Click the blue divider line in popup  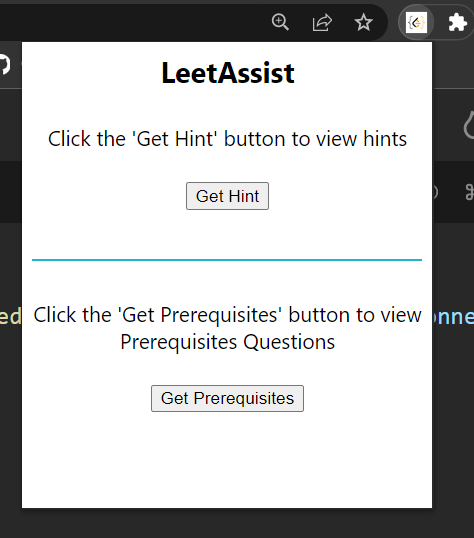coord(227,260)
